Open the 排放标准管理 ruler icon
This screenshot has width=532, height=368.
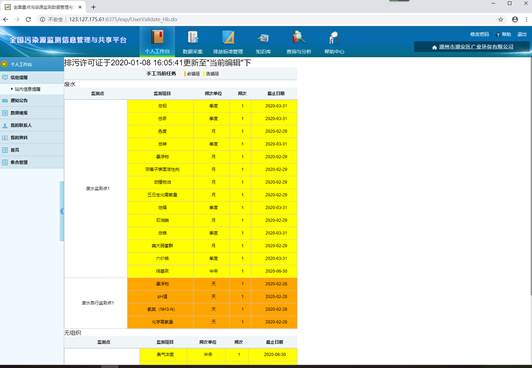pyautogui.click(x=228, y=37)
